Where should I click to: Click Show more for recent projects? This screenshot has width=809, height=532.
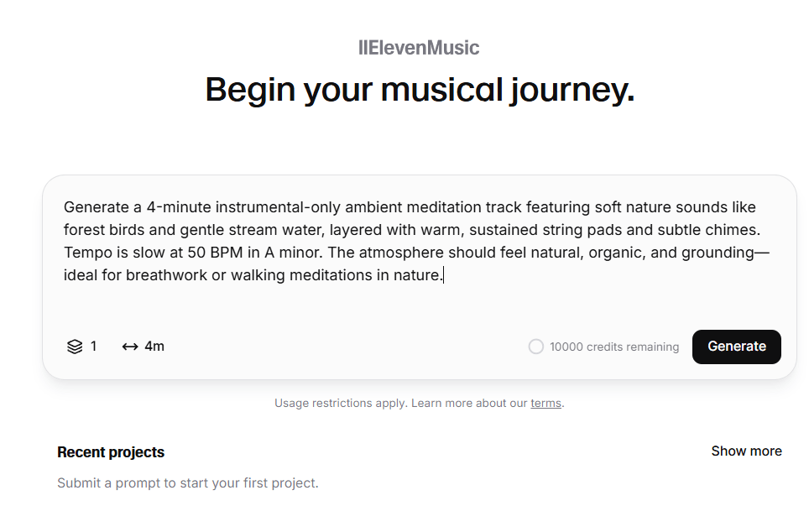(x=746, y=451)
